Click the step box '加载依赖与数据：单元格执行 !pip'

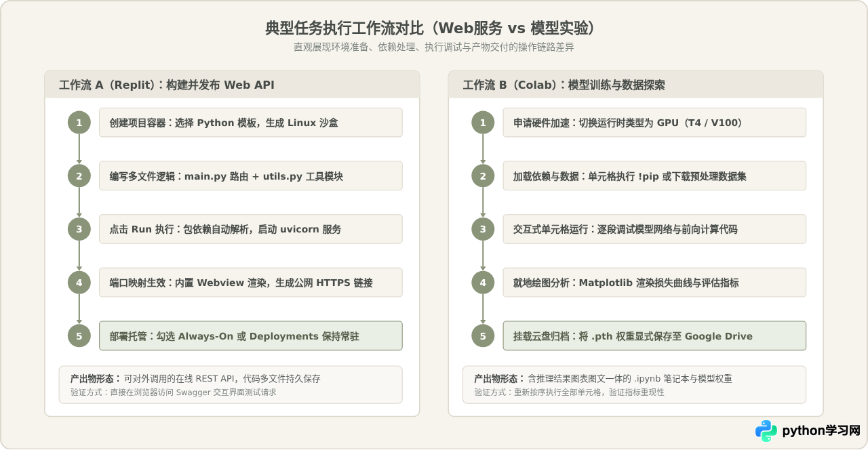tap(654, 176)
